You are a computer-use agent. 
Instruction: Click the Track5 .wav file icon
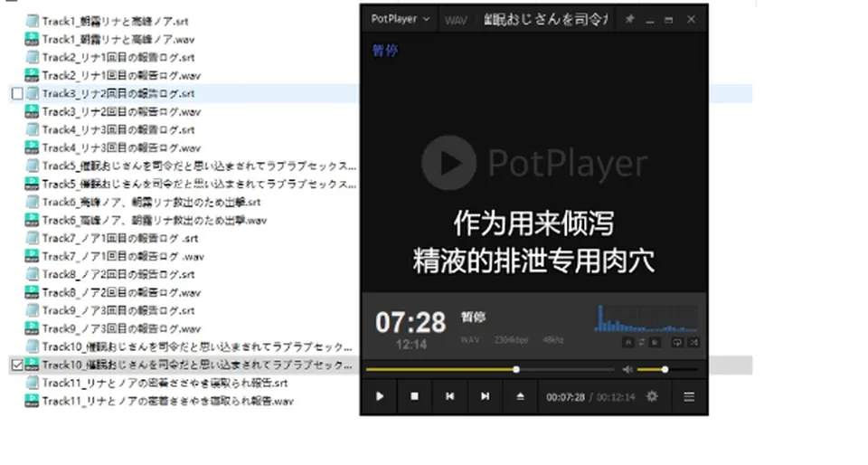click(32, 184)
